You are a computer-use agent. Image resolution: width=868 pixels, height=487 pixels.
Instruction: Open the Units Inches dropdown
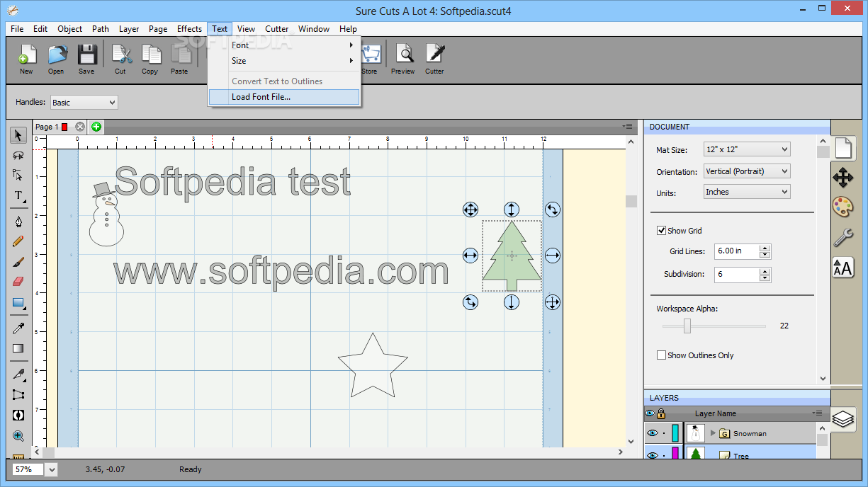pos(747,192)
